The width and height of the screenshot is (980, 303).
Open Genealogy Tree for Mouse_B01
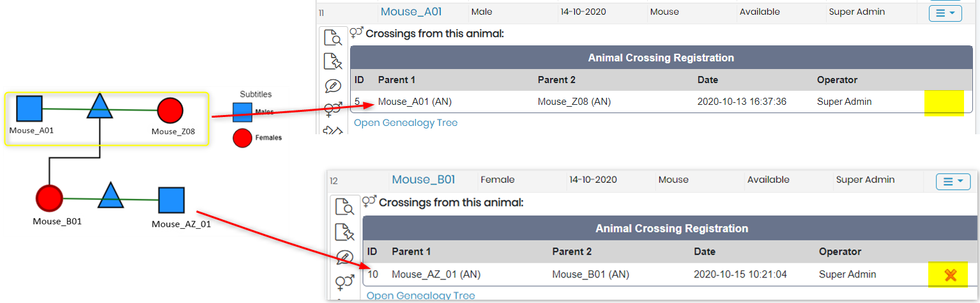[420, 296]
